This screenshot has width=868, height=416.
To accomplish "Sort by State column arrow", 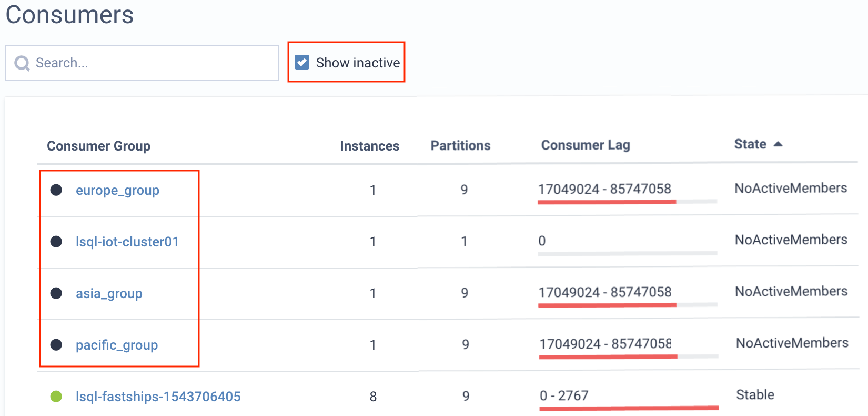I will pos(778,144).
